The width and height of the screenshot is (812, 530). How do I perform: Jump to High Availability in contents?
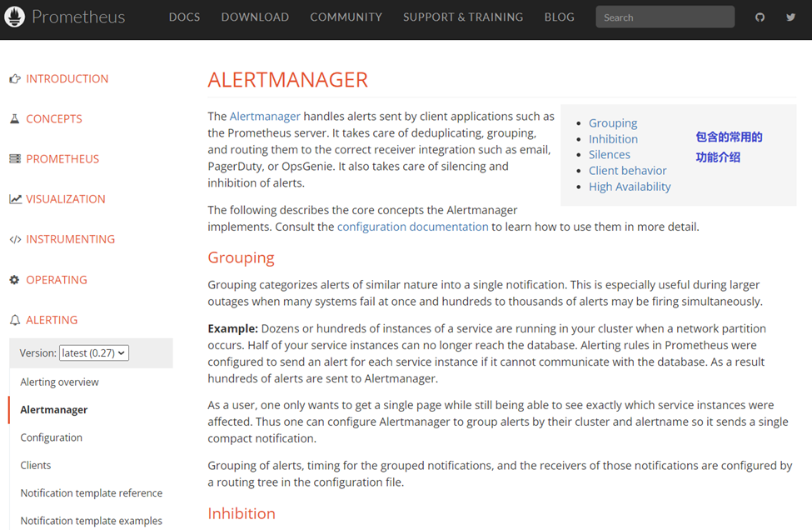click(x=630, y=187)
